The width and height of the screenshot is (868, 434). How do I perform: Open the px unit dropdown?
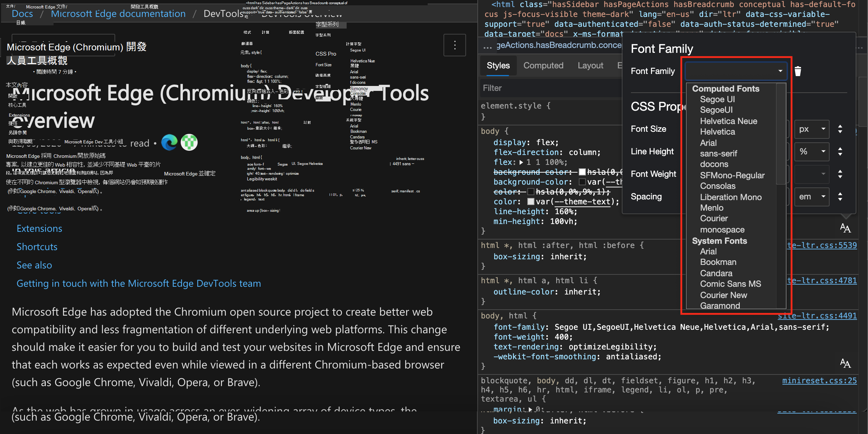coord(811,129)
